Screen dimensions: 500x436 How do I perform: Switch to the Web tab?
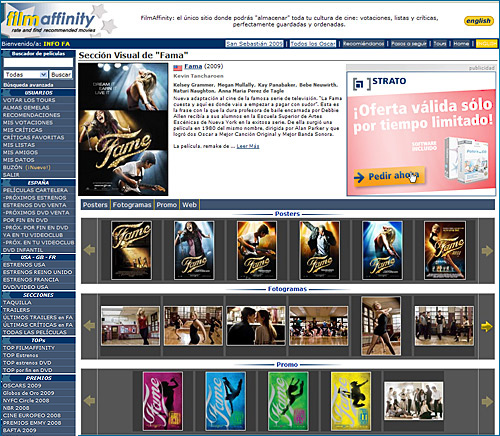(x=189, y=205)
